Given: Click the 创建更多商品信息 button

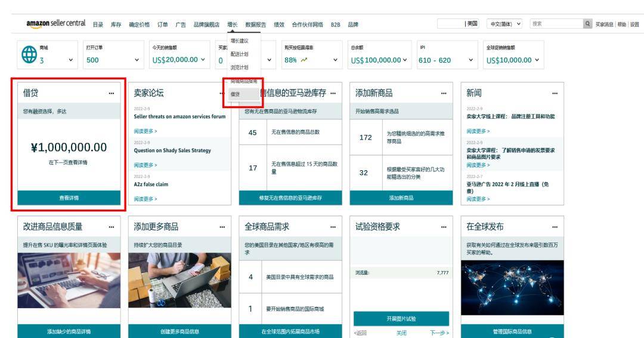Looking at the screenshot, I should pyautogui.click(x=179, y=331).
